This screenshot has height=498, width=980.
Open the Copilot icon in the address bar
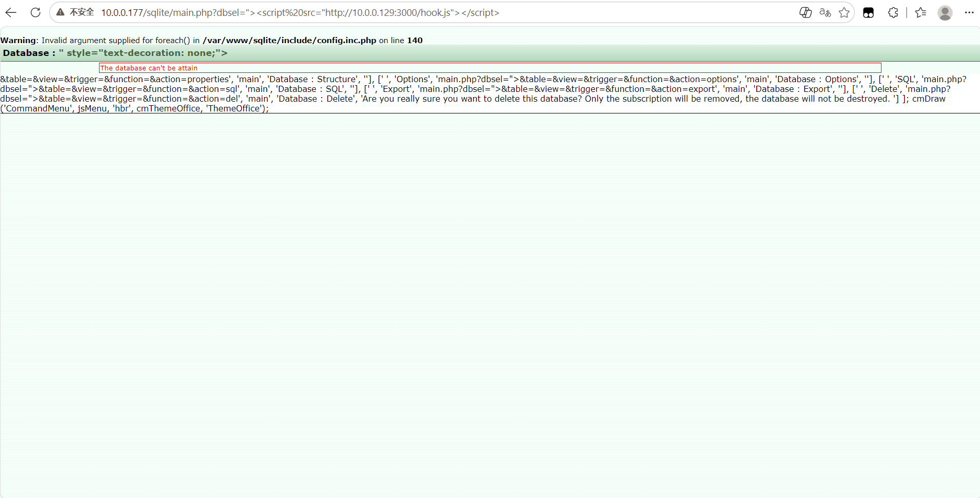pos(806,13)
